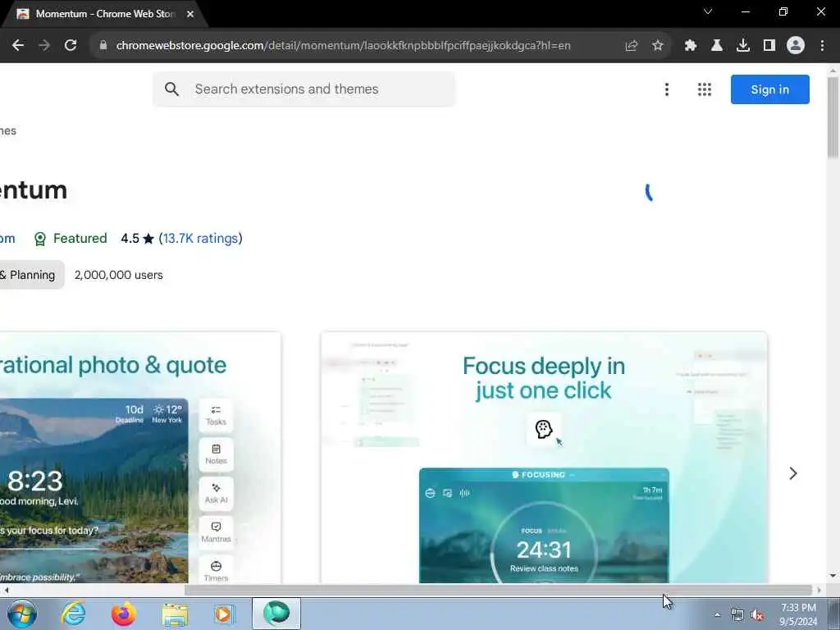
Task: Click the vertical scrollbar down arrow
Action: coord(833,576)
